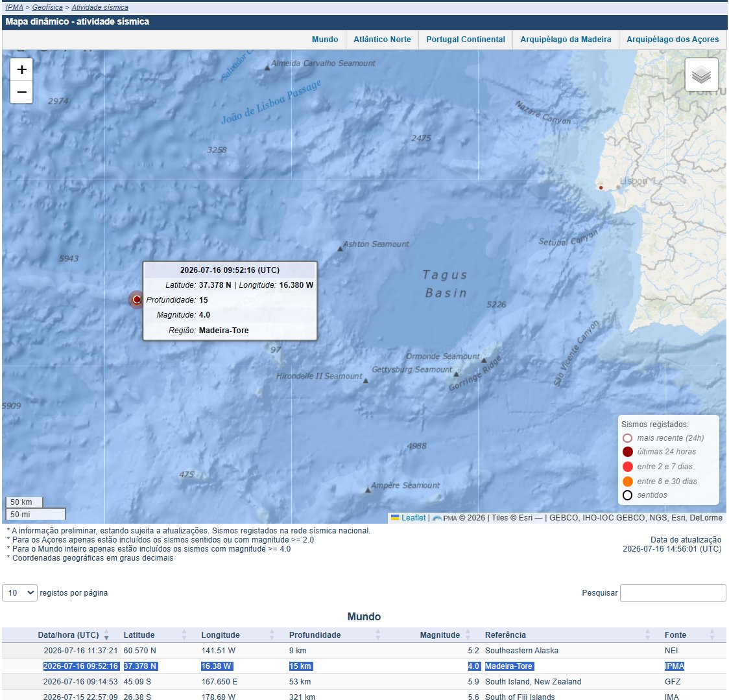Select highlighted date 2026-07-16 09:52:16 cell

[81, 666]
